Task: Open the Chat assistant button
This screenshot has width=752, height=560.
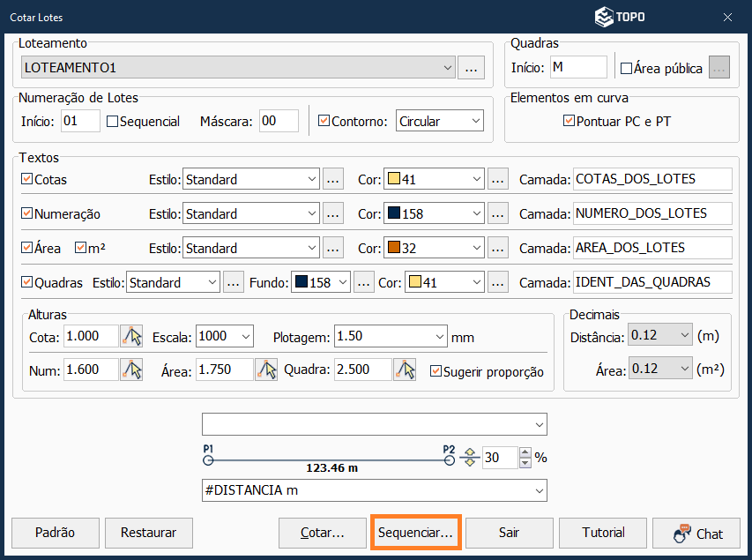Action: click(696, 533)
